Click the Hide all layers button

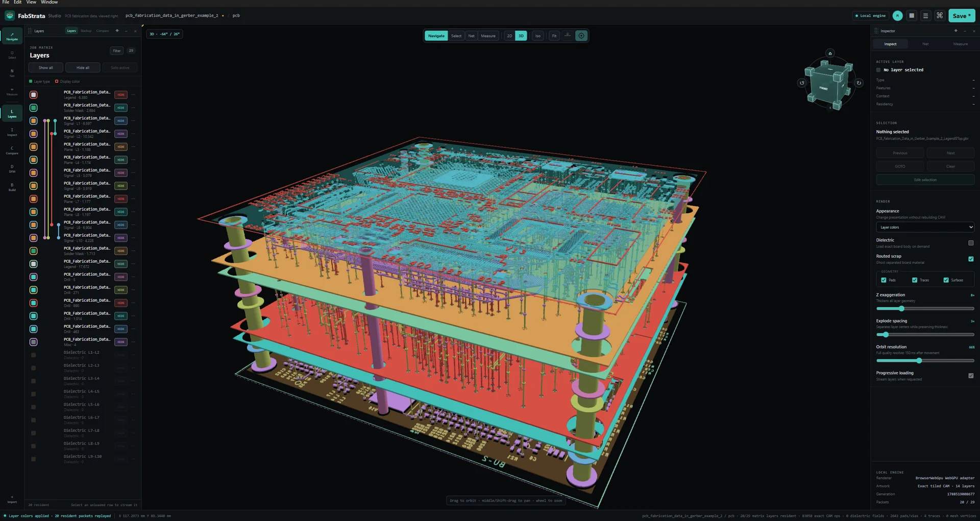[83, 67]
